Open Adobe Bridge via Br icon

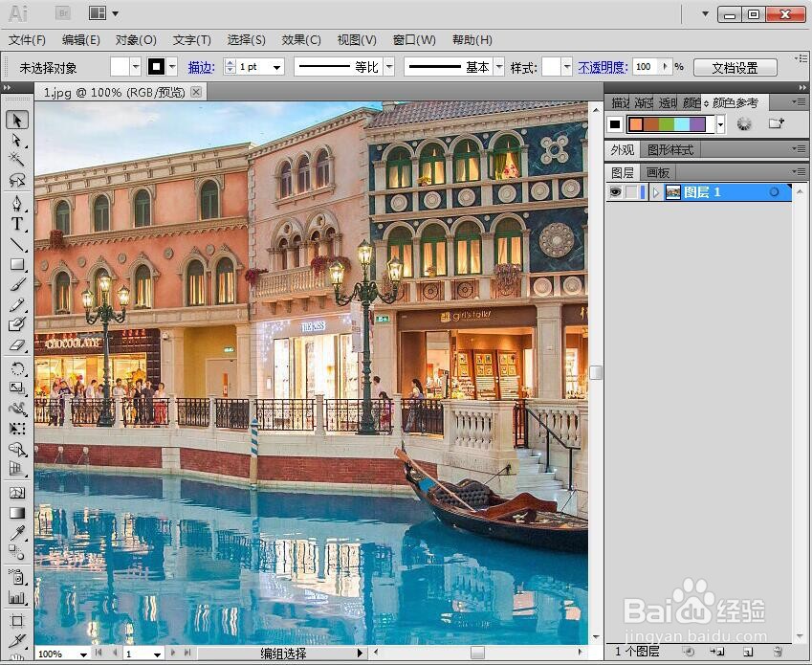63,13
